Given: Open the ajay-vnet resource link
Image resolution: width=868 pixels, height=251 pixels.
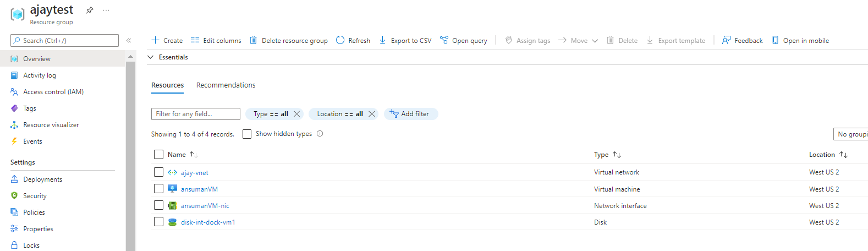Looking at the screenshot, I should click(195, 173).
